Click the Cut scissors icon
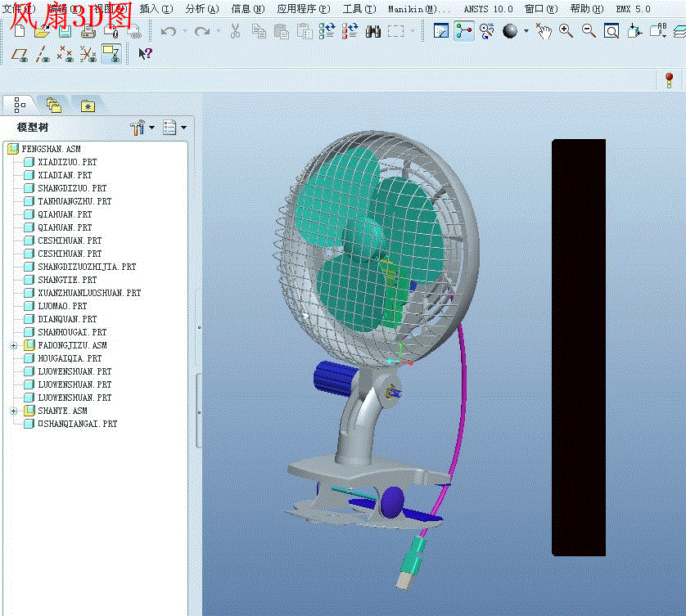This screenshot has width=686, height=616. click(236, 31)
